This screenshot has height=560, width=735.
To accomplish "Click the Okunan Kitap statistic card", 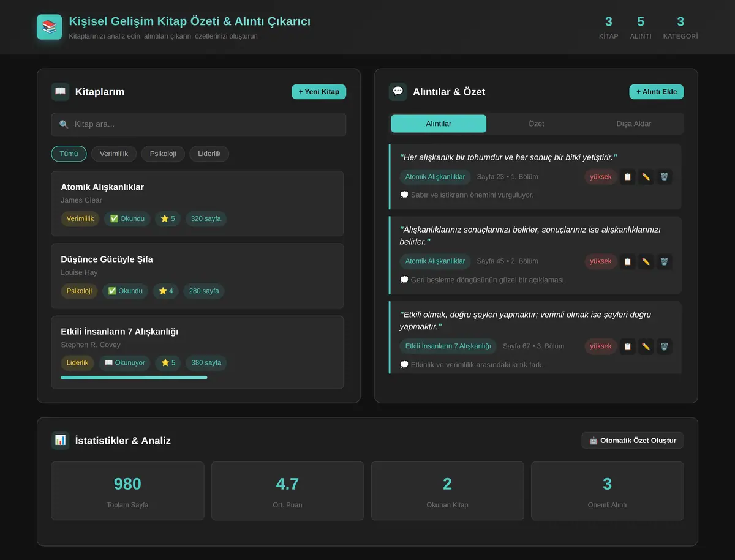I will 447,491.
